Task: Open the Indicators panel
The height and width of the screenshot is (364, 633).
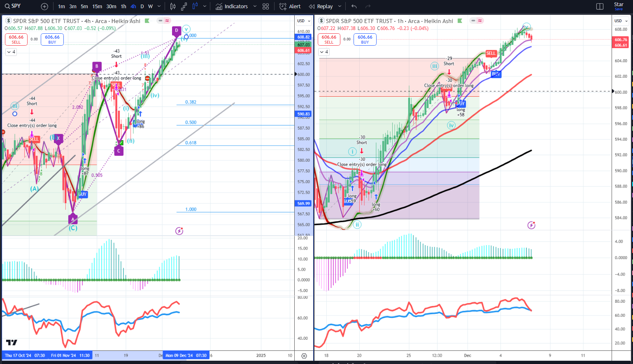Action: 232,7
